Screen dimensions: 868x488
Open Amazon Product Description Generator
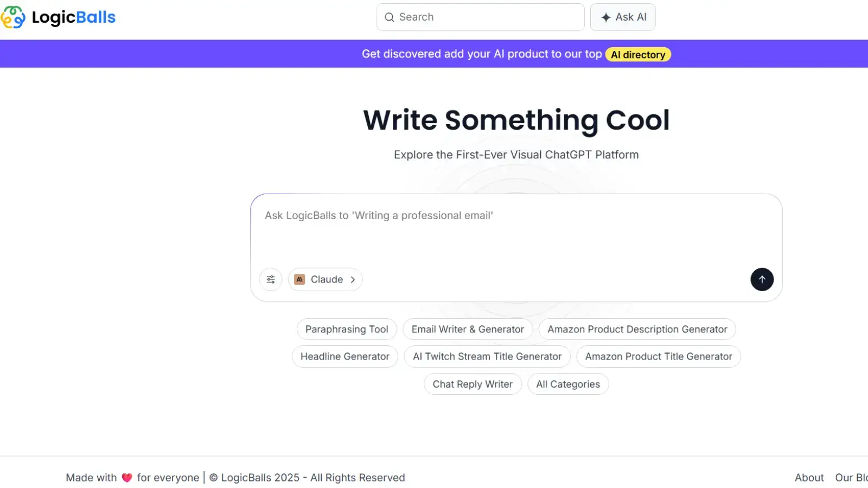point(637,329)
